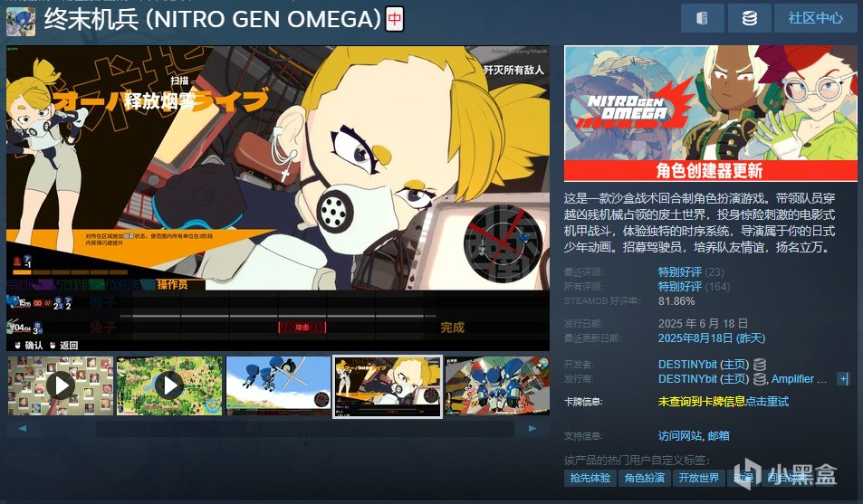Click the game avatar icon beside the title
This screenshot has width=863, height=504.
pyautogui.click(x=21, y=22)
